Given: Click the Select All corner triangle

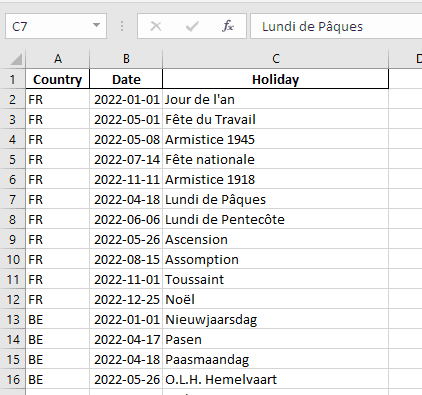Looking at the screenshot, I should (16, 59).
